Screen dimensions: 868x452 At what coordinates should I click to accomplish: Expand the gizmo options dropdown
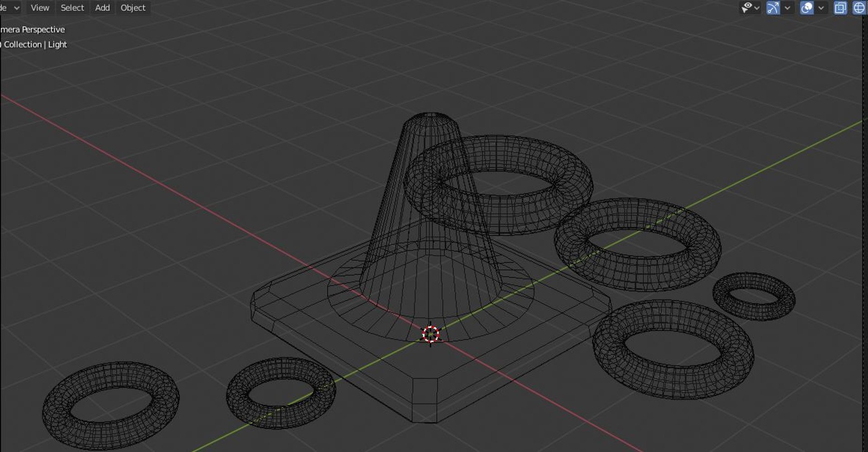pos(788,8)
